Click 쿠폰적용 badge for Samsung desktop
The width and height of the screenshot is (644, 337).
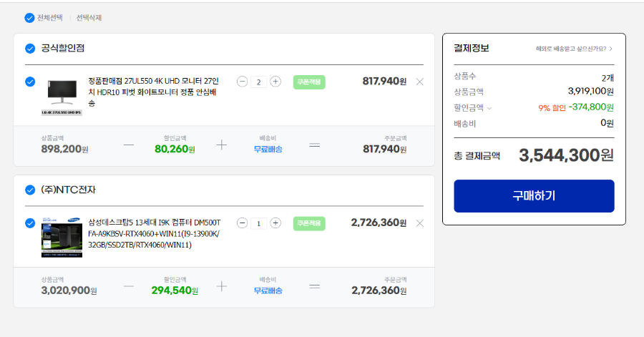[x=309, y=223]
